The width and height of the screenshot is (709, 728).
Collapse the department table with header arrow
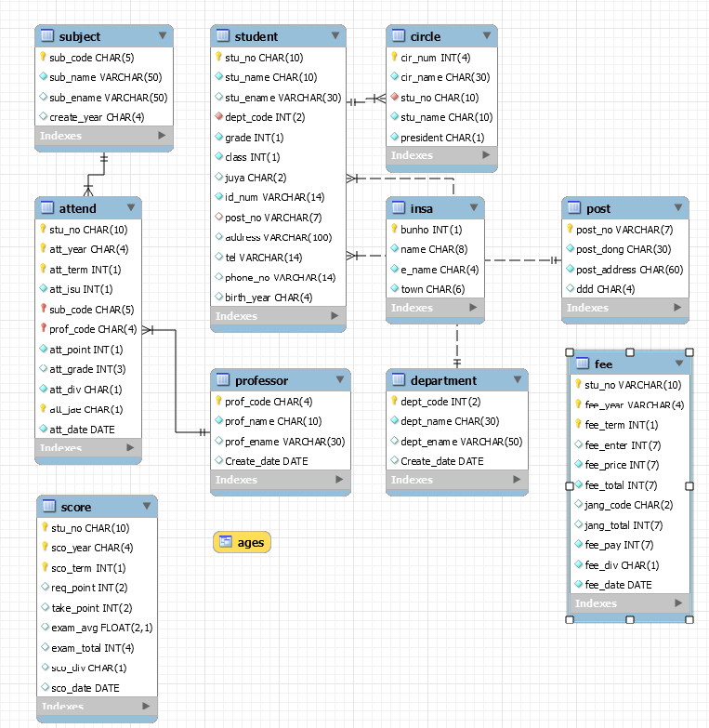[x=518, y=379]
